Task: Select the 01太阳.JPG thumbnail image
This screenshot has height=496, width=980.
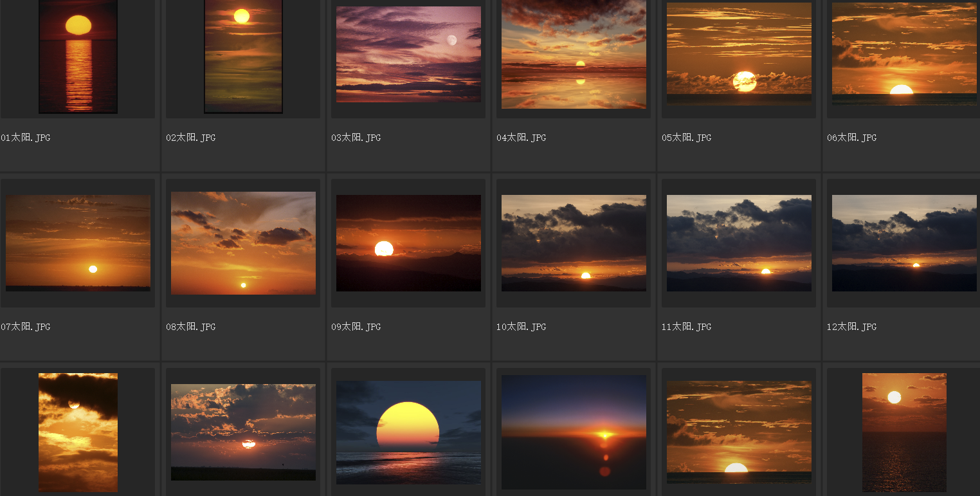Action: (78, 57)
